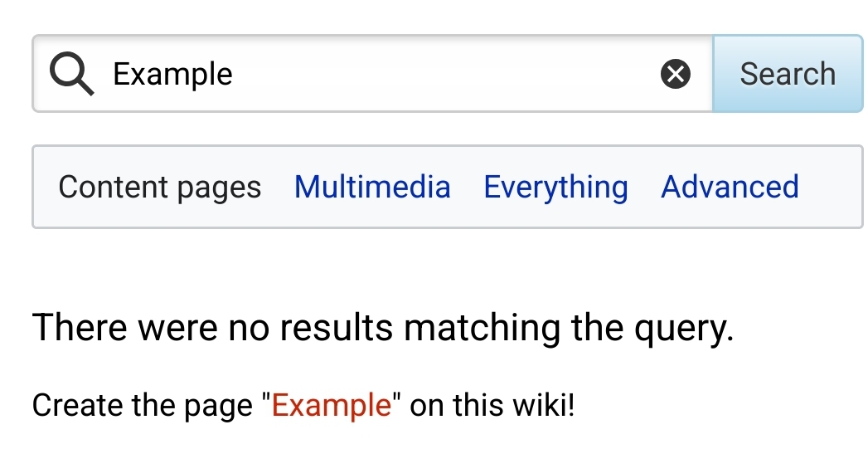Select the Content pages search profile
This screenshot has height=449, width=868.
(x=159, y=187)
